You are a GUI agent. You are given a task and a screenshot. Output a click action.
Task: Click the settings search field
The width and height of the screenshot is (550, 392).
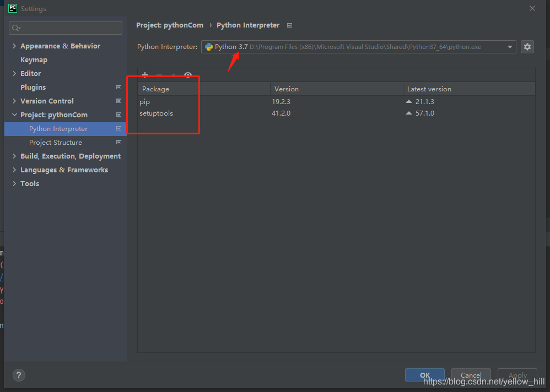point(65,28)
